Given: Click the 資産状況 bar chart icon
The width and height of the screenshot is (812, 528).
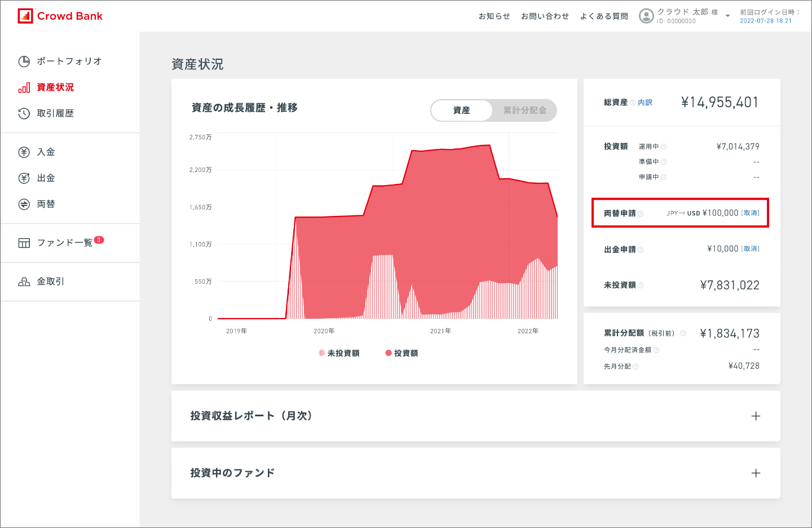Looking at the screenshot, I should pos(24,87).
